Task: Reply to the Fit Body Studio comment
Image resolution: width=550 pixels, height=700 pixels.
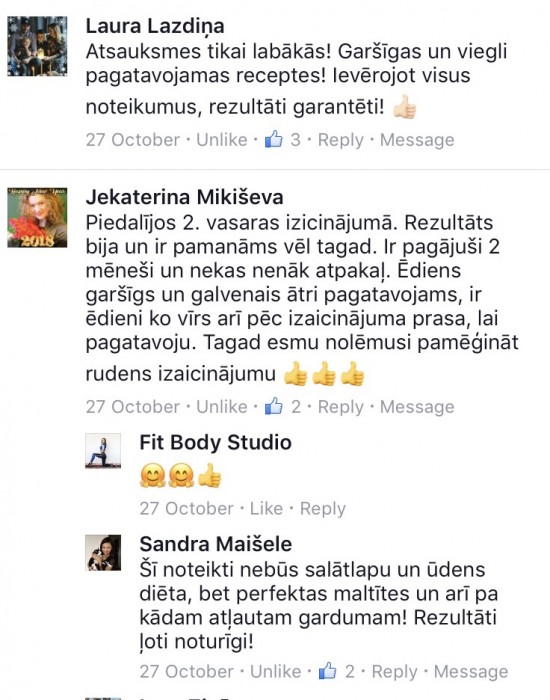Action: tap(323, 509)
